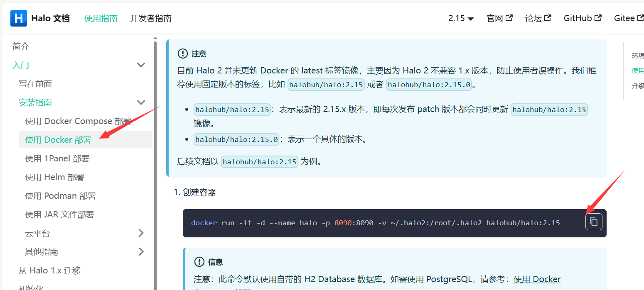Screen dimensions: 644x290
Task: Click the 8090 port number in command
Action: tap(343, 223)
